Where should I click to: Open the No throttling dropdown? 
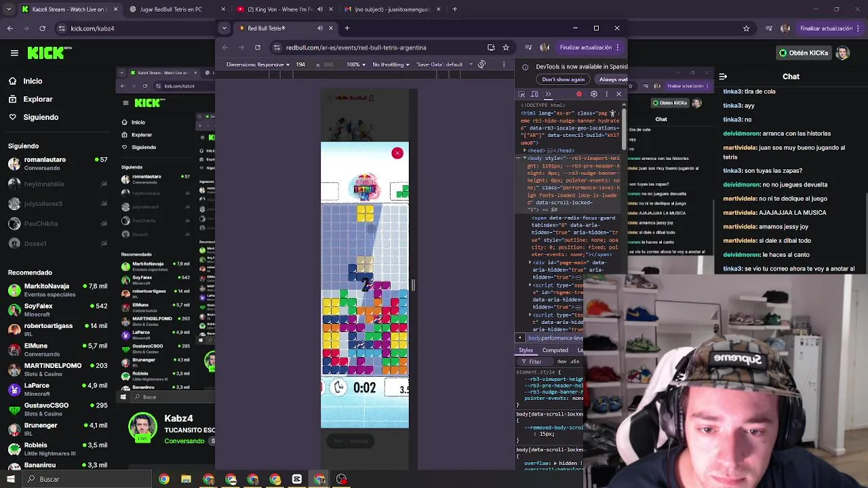point(391,64)
